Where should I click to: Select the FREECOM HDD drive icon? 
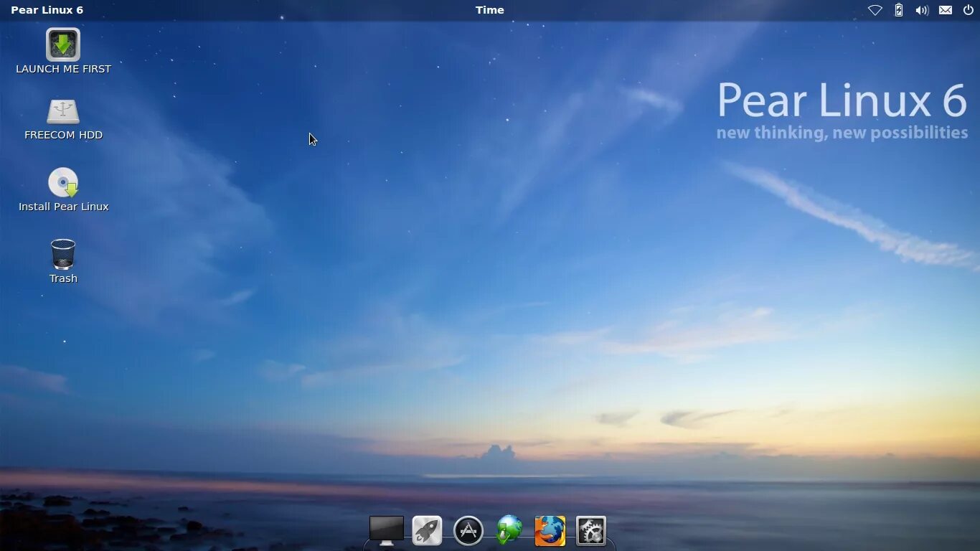[x=63, y=112]
